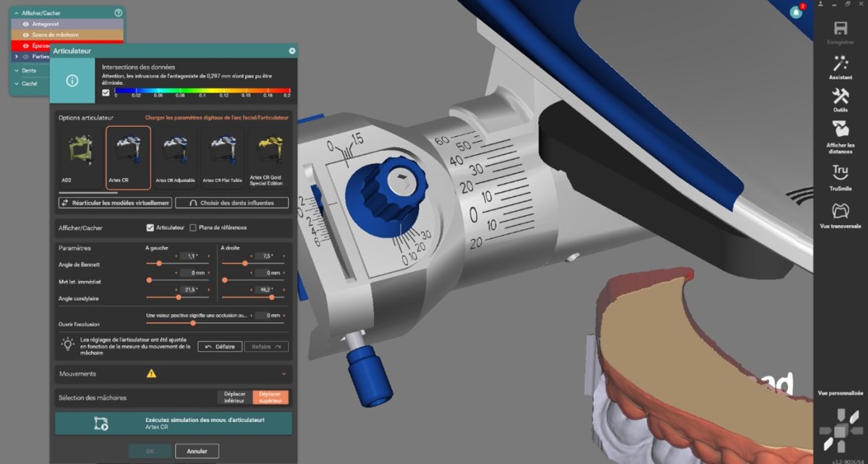
Task: Click the Défaire undo button
Action: (220, 347)
